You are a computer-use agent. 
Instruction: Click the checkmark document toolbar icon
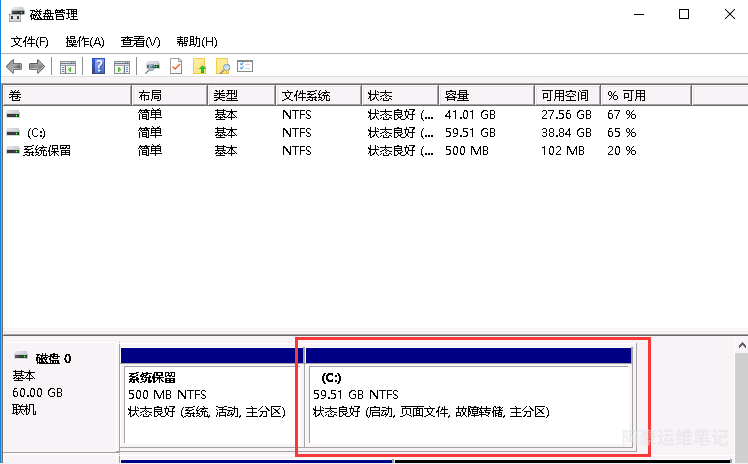coord(176,67)
